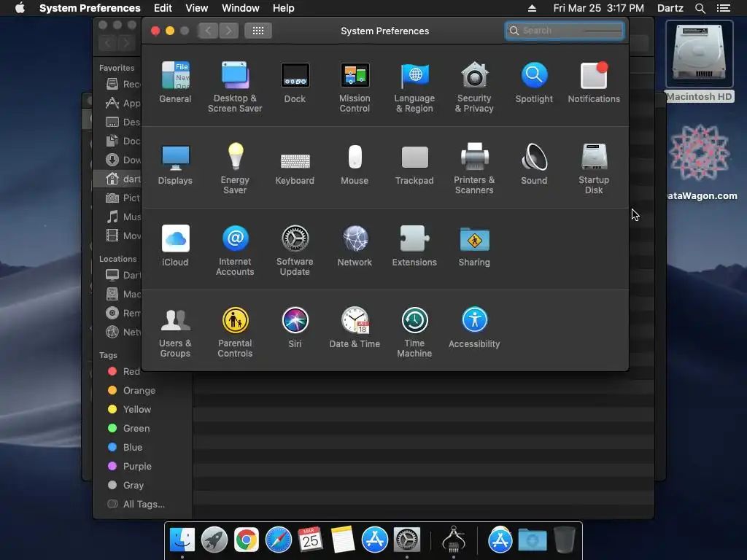This screenshot has width=747, height=560.
Task: Open the Downloads folder in the Dock
Action: (533, 540)
